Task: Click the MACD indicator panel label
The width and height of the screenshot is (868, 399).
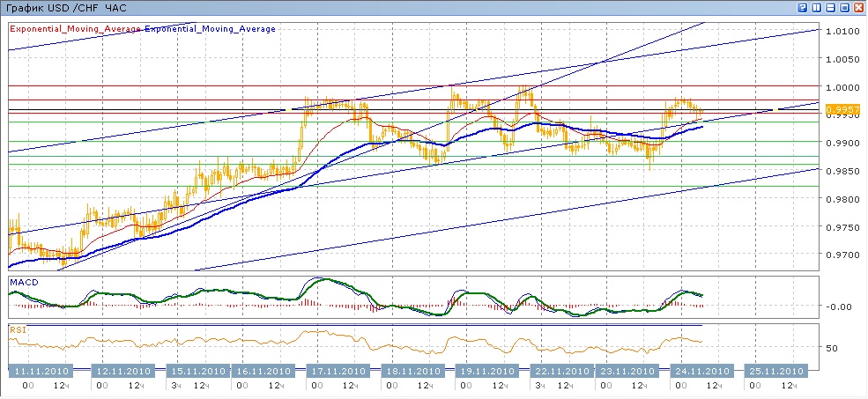Action: (x=23, y=283)
